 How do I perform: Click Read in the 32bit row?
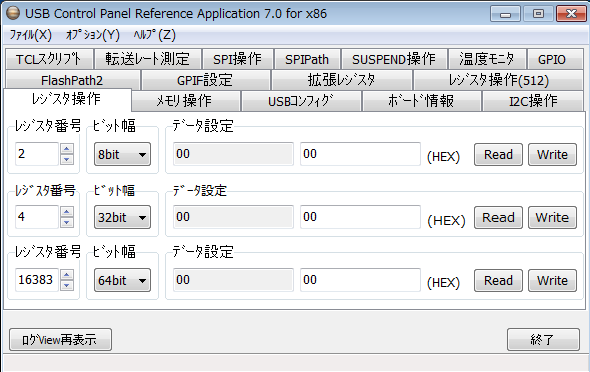point(498,217)
